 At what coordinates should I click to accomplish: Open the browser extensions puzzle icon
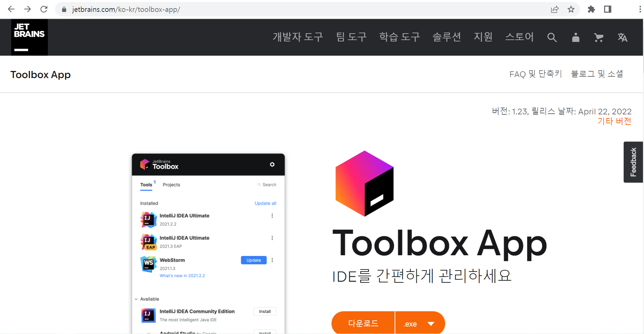[591, 10]
